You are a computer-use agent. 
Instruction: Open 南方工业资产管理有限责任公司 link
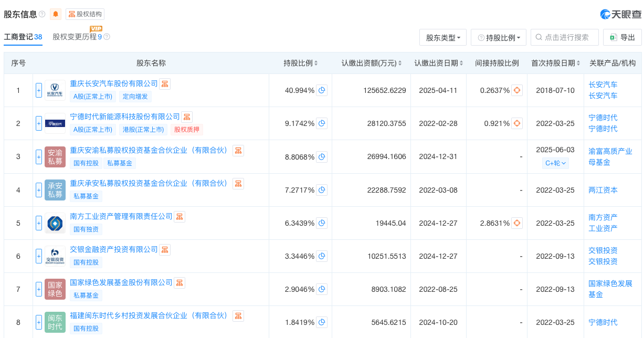121,216
